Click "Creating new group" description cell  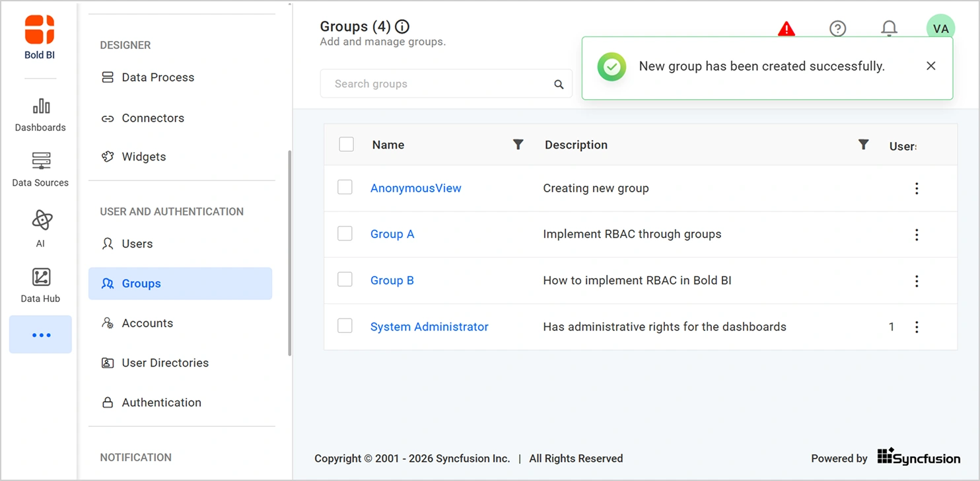click(x=596, y=188)
